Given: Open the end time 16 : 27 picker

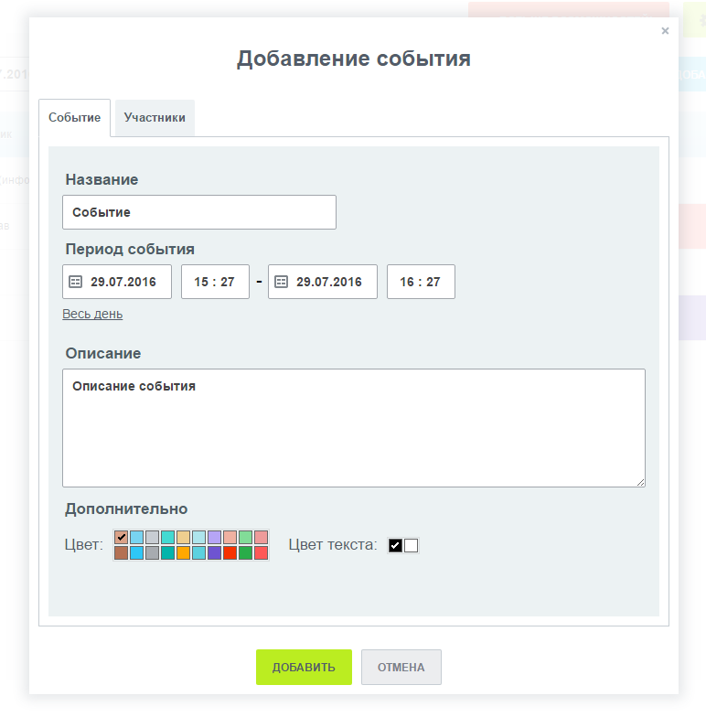Looking at the screenshot, I should click(421, 282).
